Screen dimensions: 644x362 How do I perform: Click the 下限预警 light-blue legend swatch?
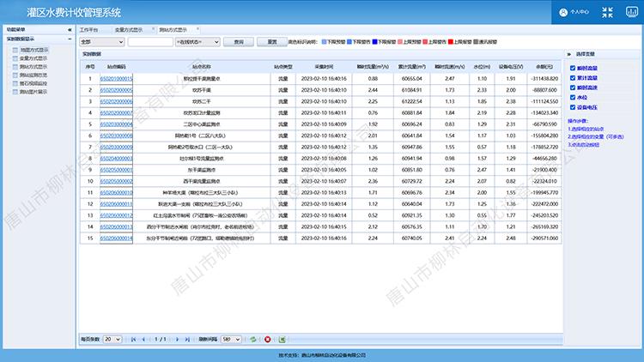click(x=324, y=42)
